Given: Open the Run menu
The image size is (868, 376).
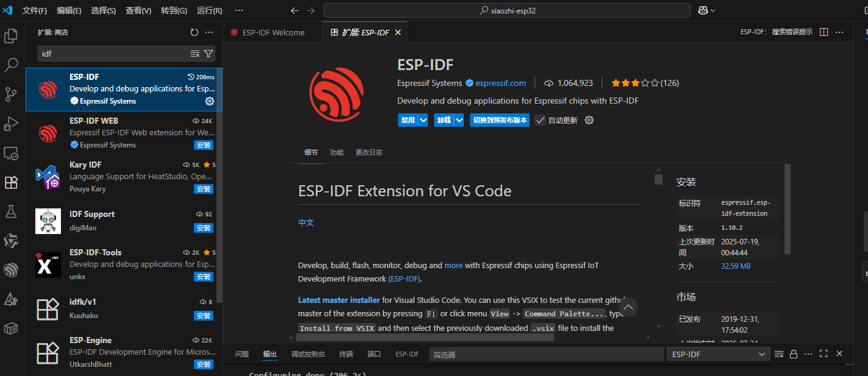Looking at the screenshot, I should 210,10.
